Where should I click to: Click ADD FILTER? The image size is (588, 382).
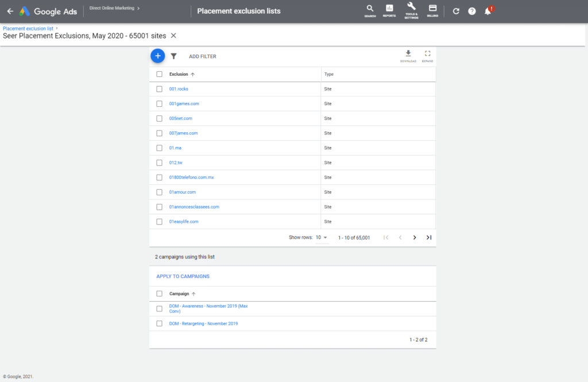coord(202,56)
